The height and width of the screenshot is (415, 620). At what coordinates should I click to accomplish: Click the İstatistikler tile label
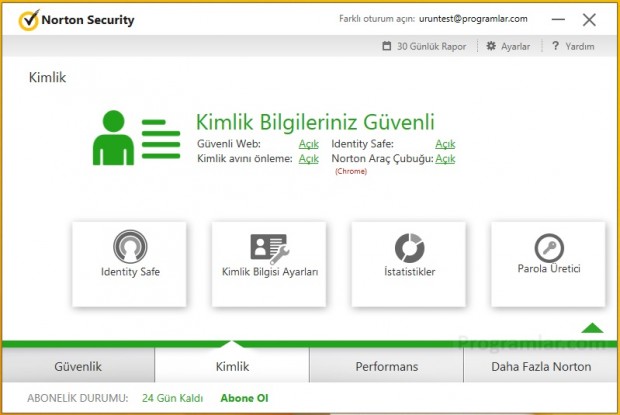click(x=410, y=271)
